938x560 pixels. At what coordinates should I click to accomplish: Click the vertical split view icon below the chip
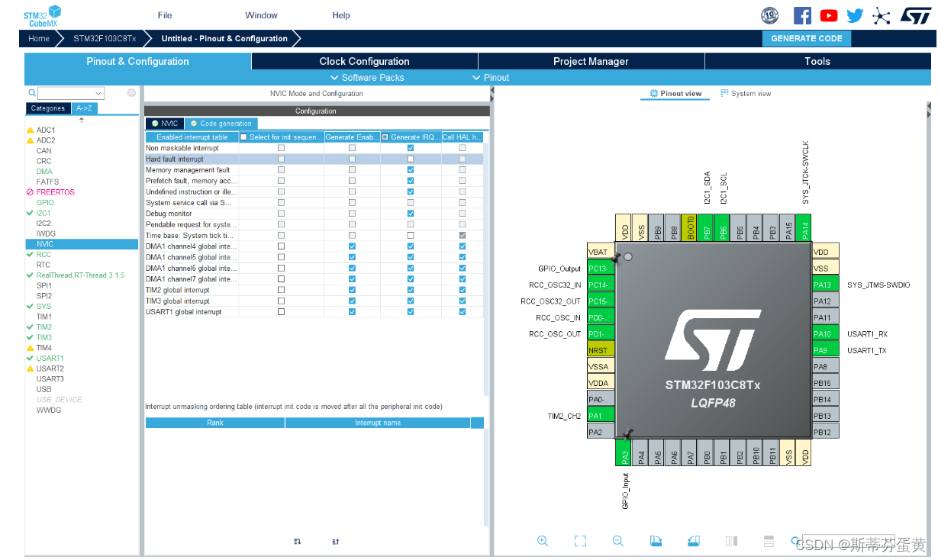point(731,541)
